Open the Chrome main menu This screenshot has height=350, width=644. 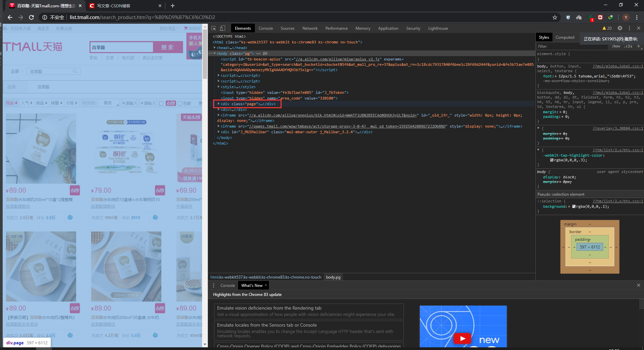click(637, 17)
